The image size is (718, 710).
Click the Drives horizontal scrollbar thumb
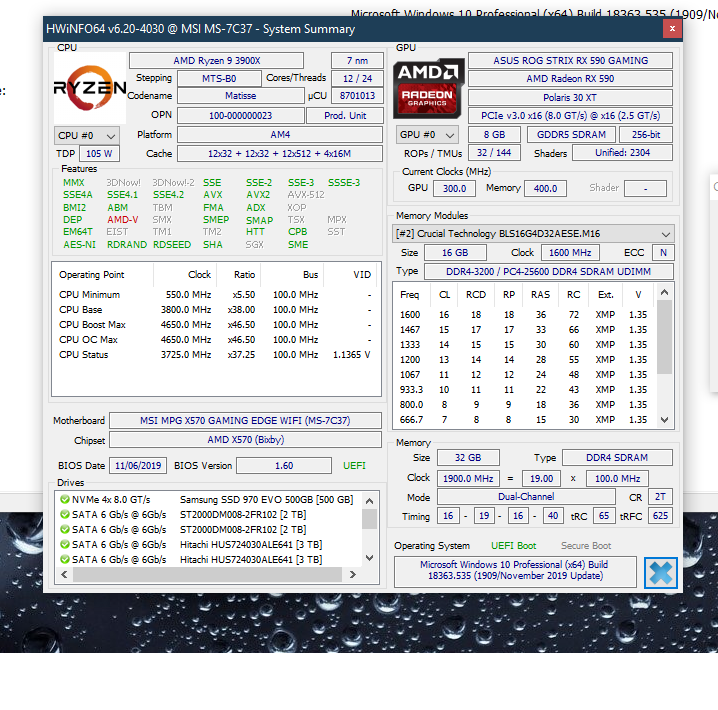tap(207, 575)
